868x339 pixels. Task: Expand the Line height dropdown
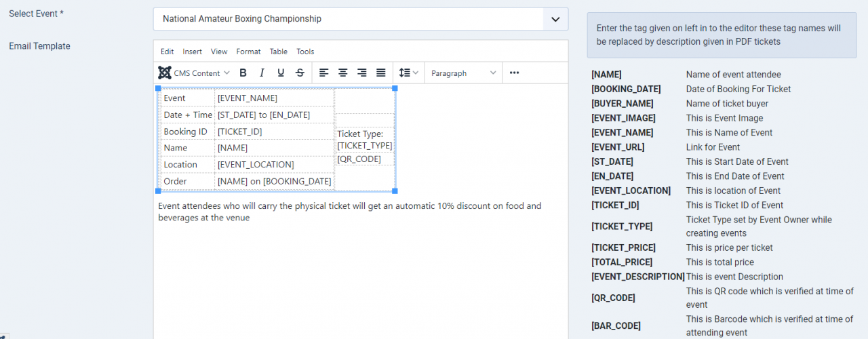point(408,73)
